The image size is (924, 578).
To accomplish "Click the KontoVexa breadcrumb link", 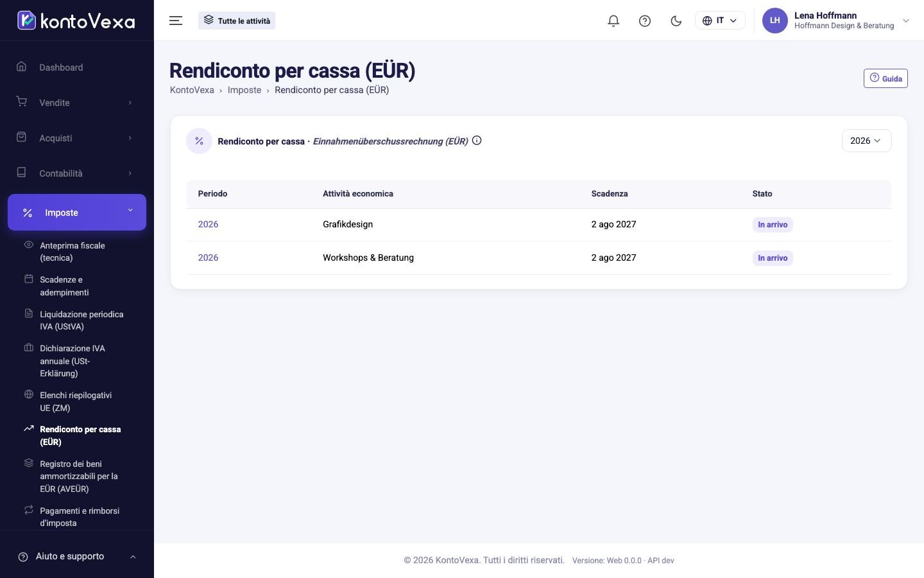I will click(192, 90).
